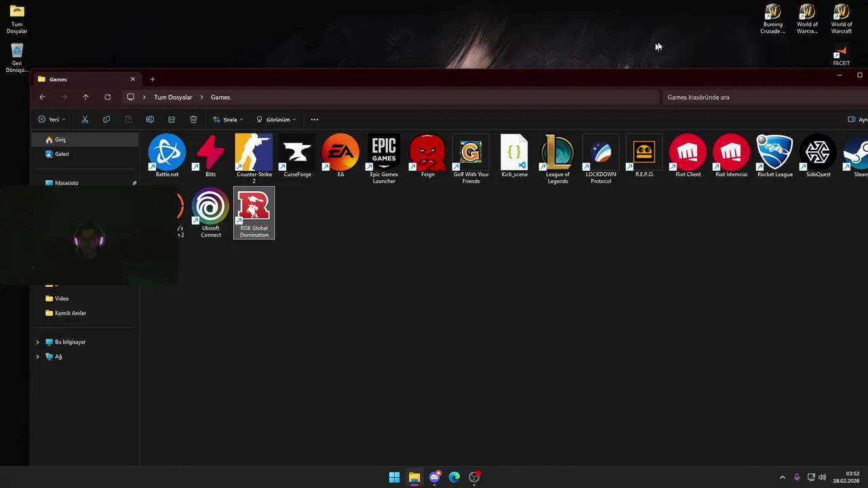Select the Kick_scene file
The image size is (868, 488).
click(x=514, y=157)
